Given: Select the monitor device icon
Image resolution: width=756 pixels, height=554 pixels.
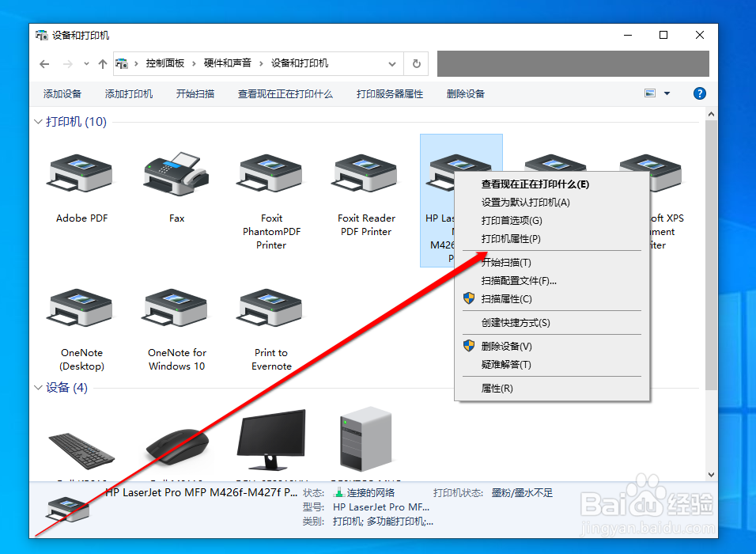Looking at the screenshot, I should 271,439.
